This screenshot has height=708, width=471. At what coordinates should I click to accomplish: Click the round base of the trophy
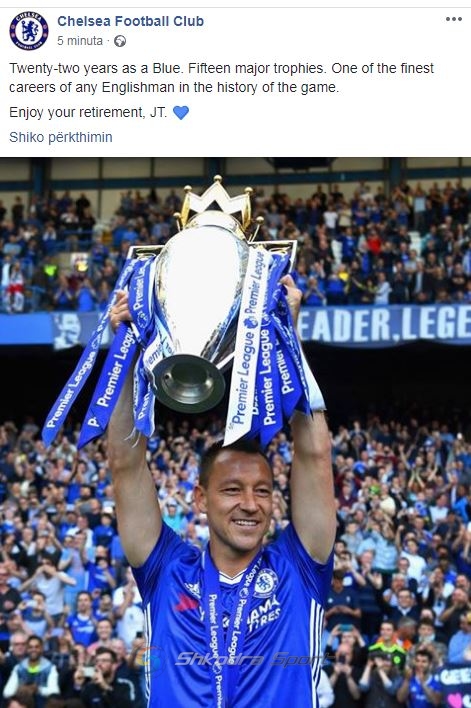tap(189, 383)
